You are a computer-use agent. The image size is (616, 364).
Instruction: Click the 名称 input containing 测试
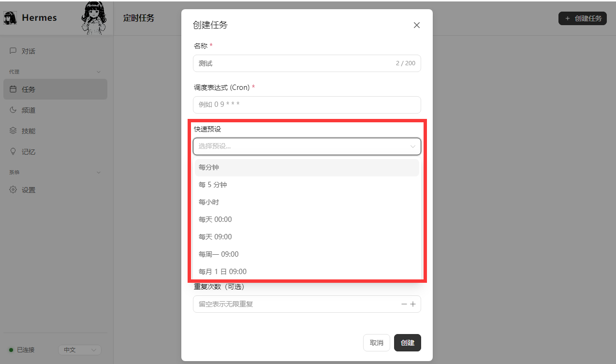(307, 63)
